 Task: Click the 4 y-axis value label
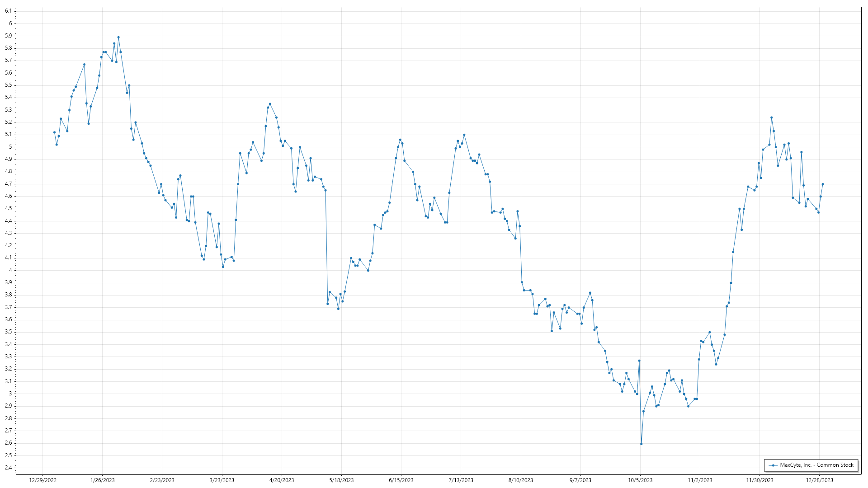(10, 270)
